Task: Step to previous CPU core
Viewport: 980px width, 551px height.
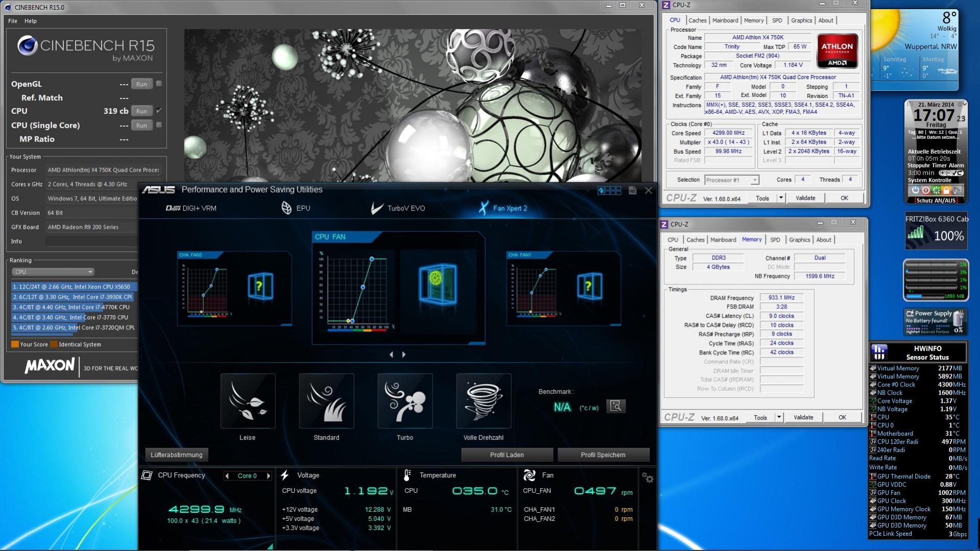Action: click(227, 476)
